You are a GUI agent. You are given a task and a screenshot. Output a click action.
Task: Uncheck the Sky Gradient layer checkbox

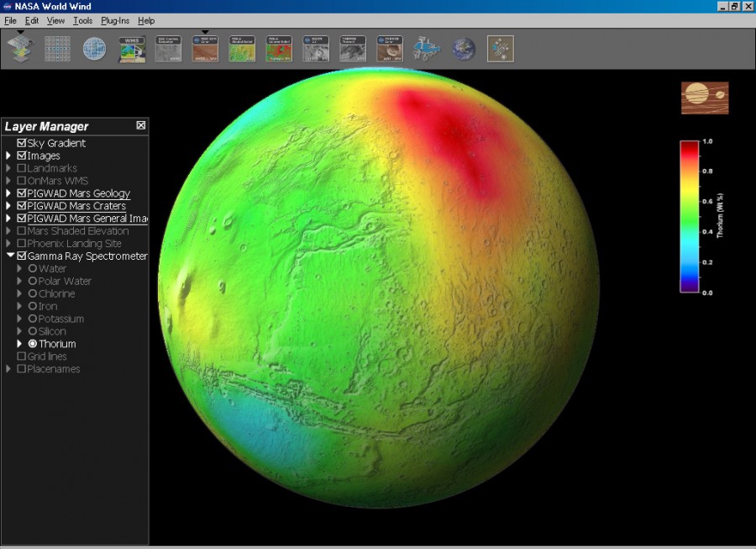(x=22, y=143)
